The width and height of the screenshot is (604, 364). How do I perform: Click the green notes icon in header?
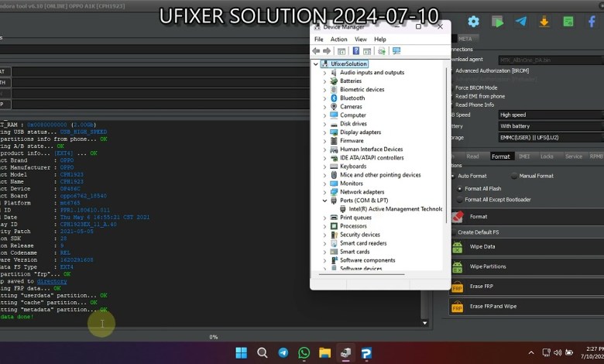coord(568,22)
